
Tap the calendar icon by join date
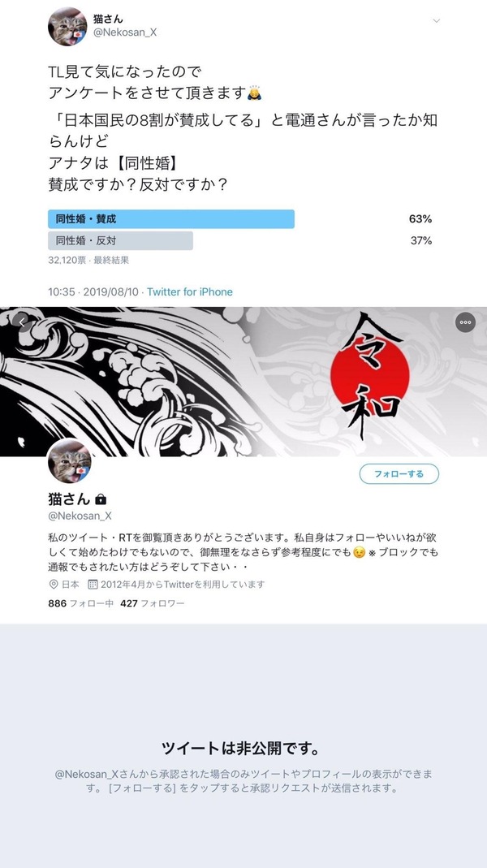click(x=93, y=584)
